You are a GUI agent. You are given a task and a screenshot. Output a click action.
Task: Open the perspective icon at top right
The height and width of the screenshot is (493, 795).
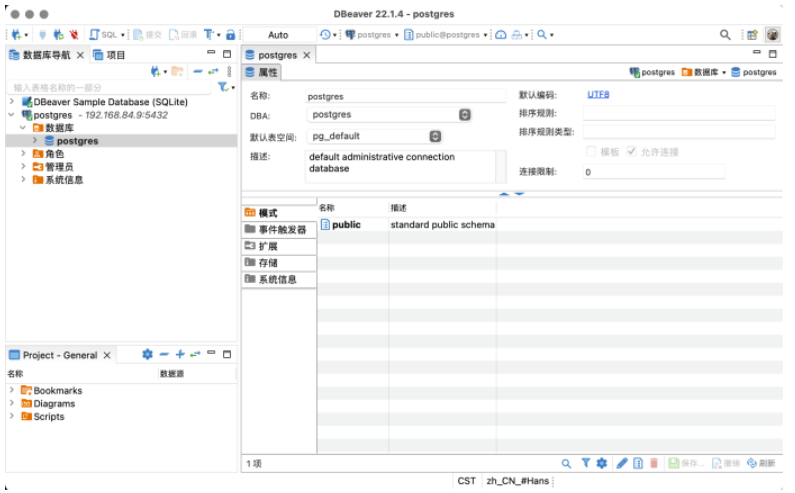click(752, 34)
